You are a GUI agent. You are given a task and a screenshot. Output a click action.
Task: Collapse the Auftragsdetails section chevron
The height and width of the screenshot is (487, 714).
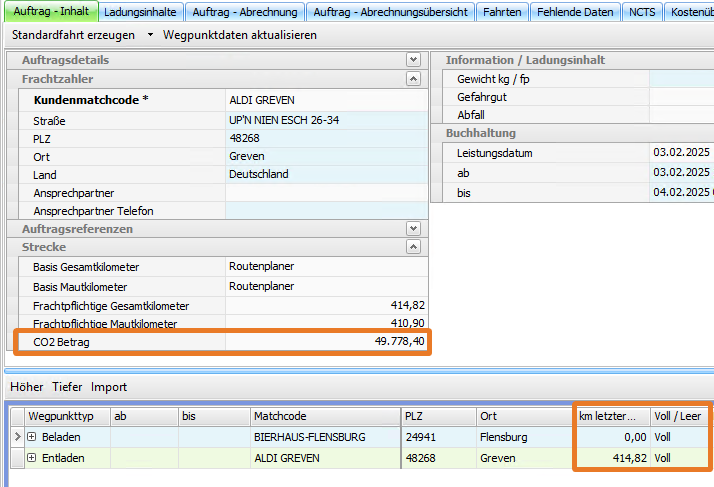coord(413,60)
